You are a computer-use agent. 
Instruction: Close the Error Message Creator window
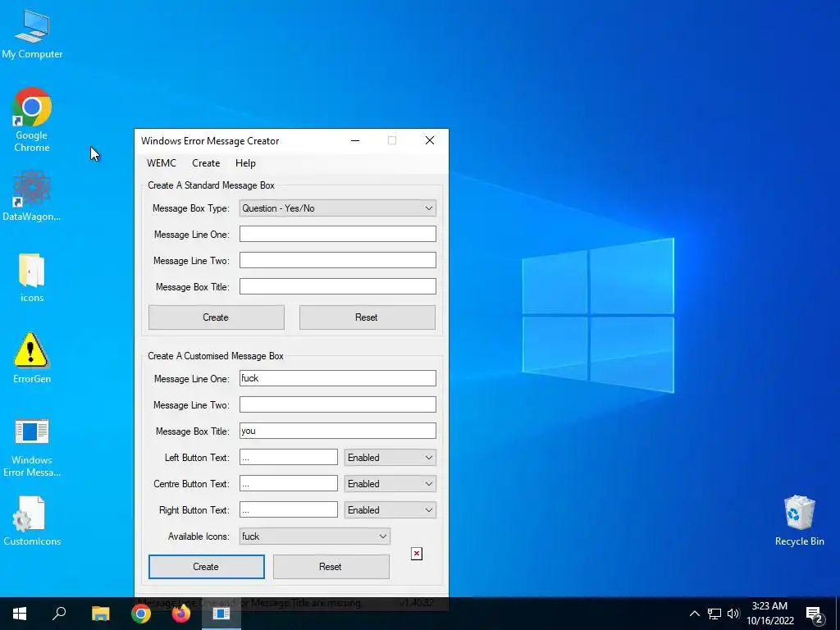tap(430, 141)
